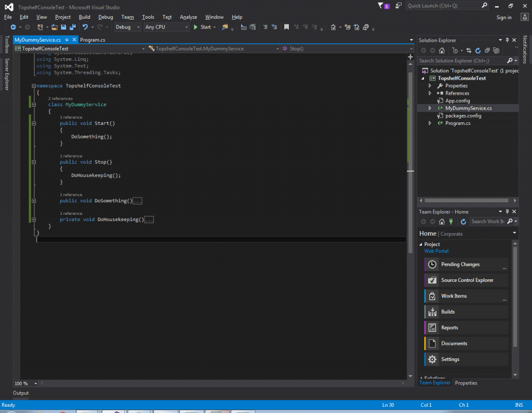Switch to the Program.cs tab

(92, 40)
